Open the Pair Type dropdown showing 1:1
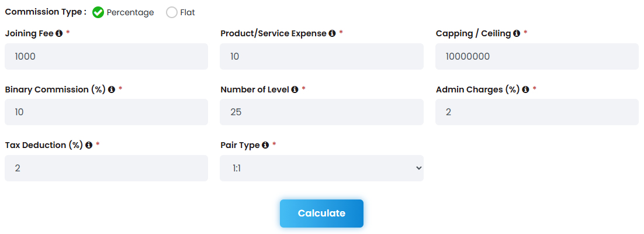This screenshot has width=644, height=234. [x=321, y=168]
